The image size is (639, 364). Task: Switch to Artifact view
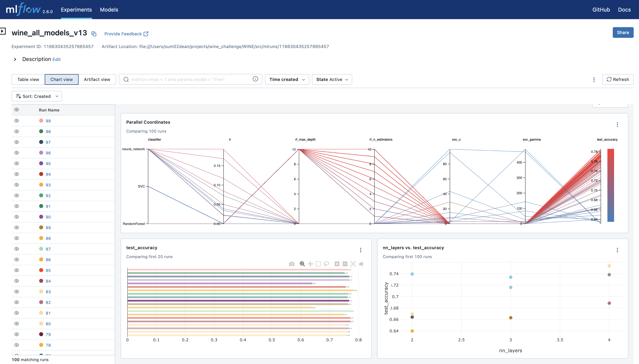click(97, 79)
